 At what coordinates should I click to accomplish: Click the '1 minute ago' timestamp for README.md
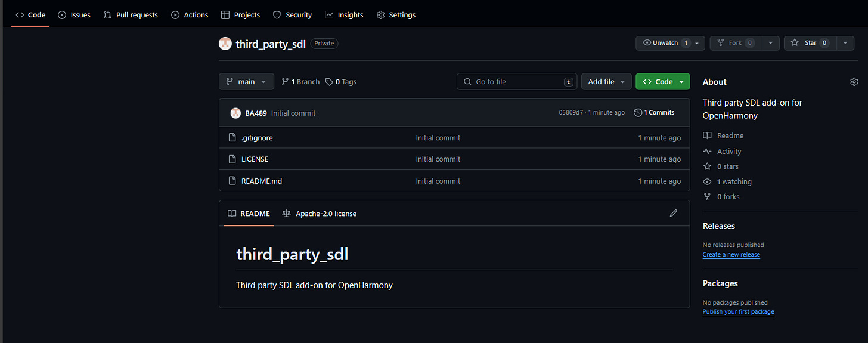click(659, 181)
